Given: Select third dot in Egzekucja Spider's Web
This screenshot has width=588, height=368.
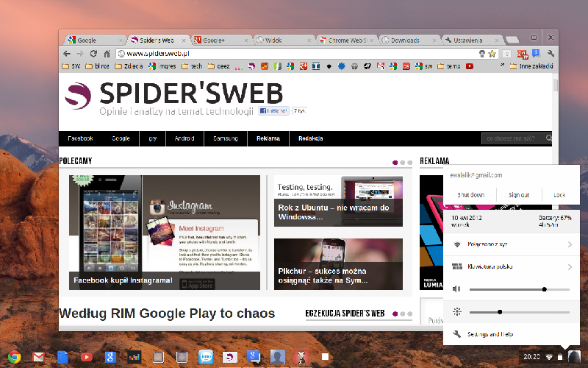Looking at the screenshot, I should tap(409, 314).
